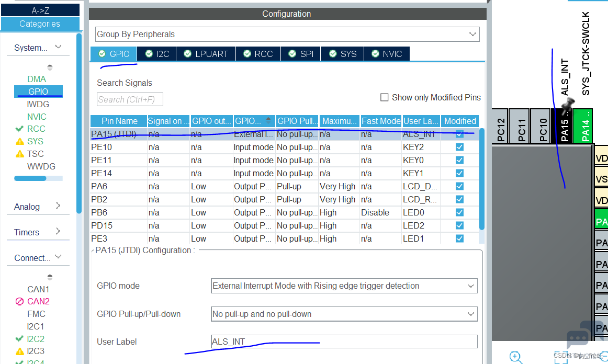Click the pushpin icon on pin PA15
The image size is (608, 364).
[567, 105]
